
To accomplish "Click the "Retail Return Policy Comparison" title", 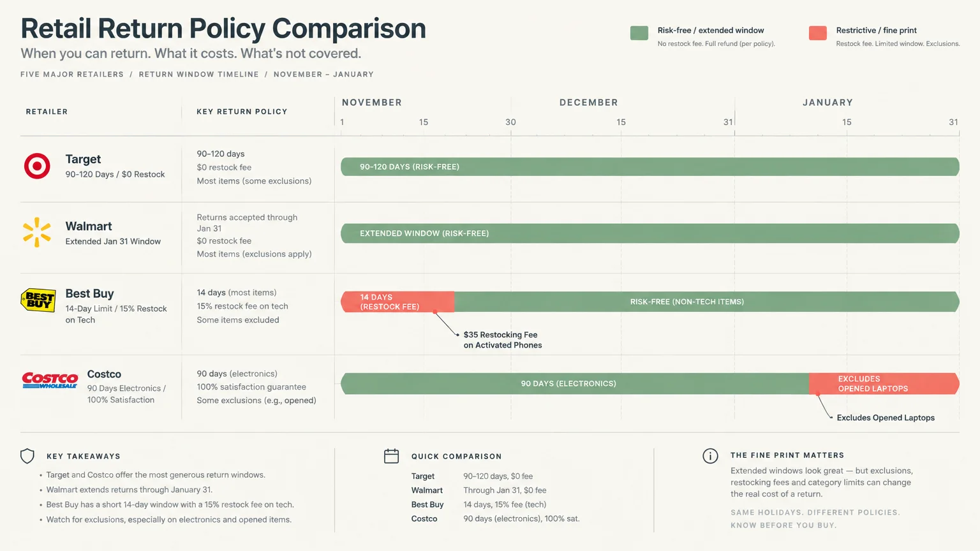I will [x=223, y=28].
